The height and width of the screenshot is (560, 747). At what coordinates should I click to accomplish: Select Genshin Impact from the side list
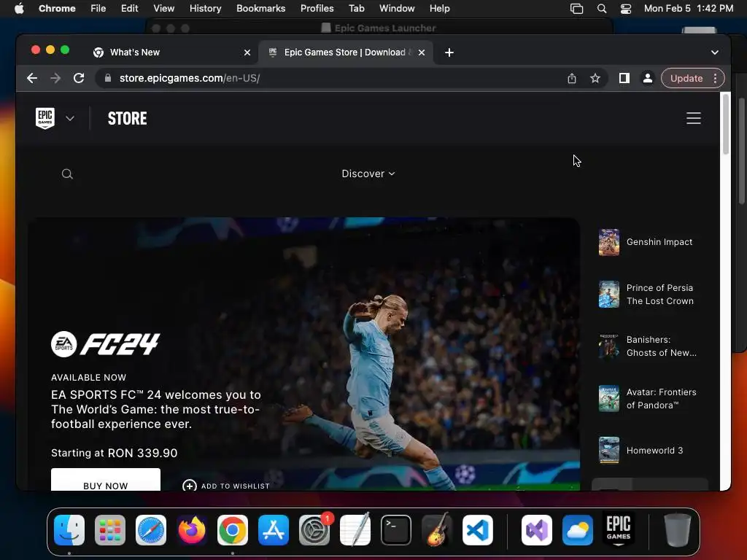[x=650, y=242]
